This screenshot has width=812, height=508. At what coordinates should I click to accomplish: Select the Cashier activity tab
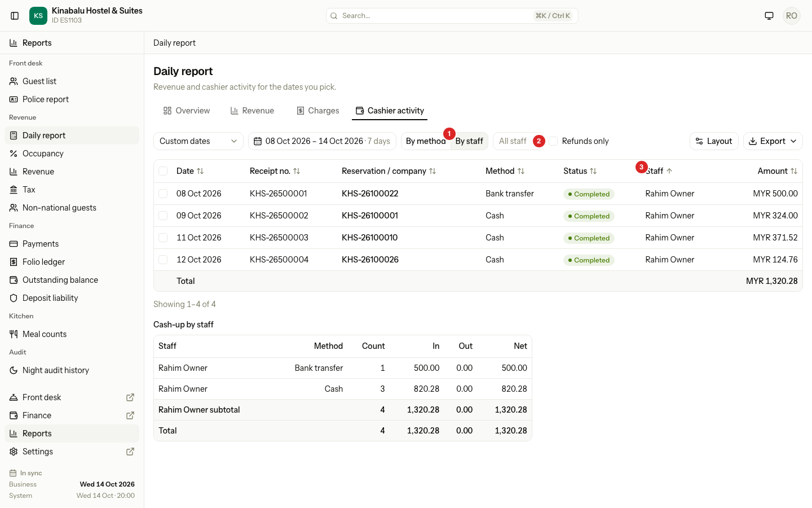(390, 111)
